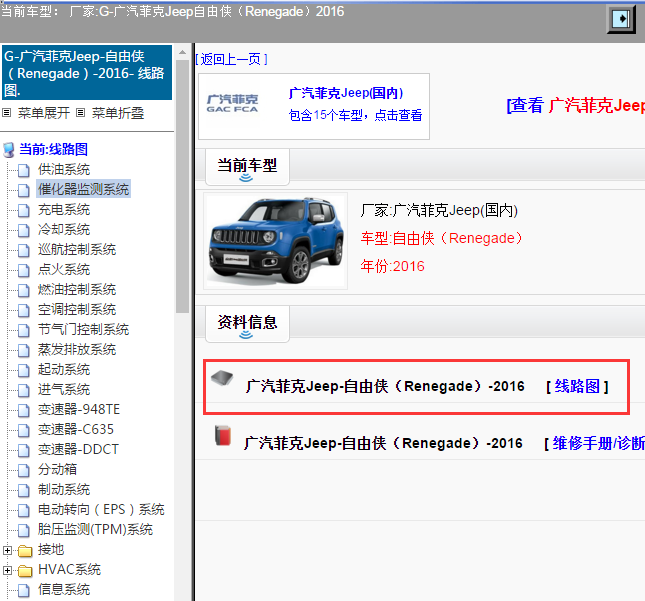Click the 菜单折叠 collapse-all icon
645x601 pixels.
tap(81, 112)
